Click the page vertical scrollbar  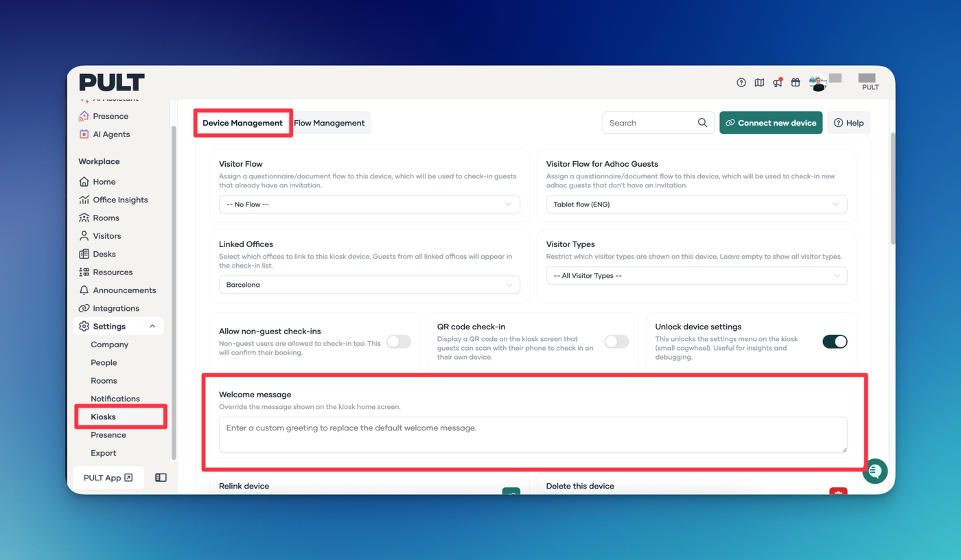(x=892, y=189)
